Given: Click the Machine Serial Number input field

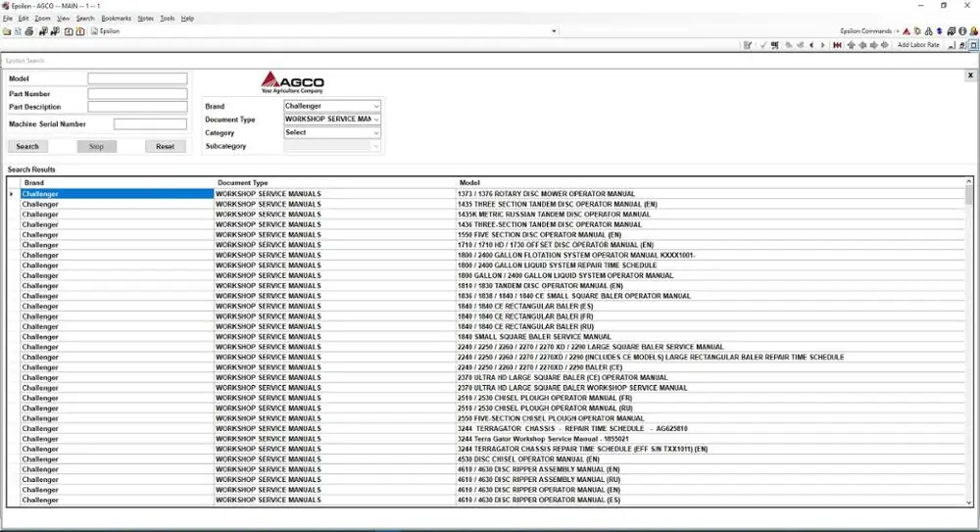Looking at the screenshot, I should tap(150, 124).
